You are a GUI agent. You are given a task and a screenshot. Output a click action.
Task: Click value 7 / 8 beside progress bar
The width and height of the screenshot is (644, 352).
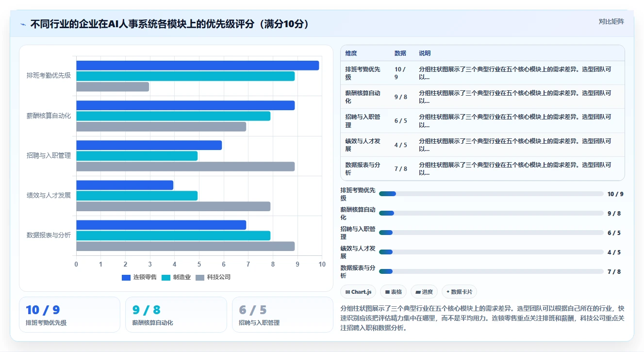click(x=614, y=272)
